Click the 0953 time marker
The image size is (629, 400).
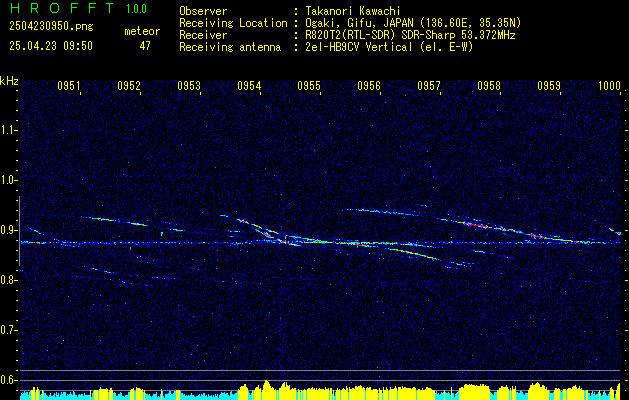[x=189, y=85]
